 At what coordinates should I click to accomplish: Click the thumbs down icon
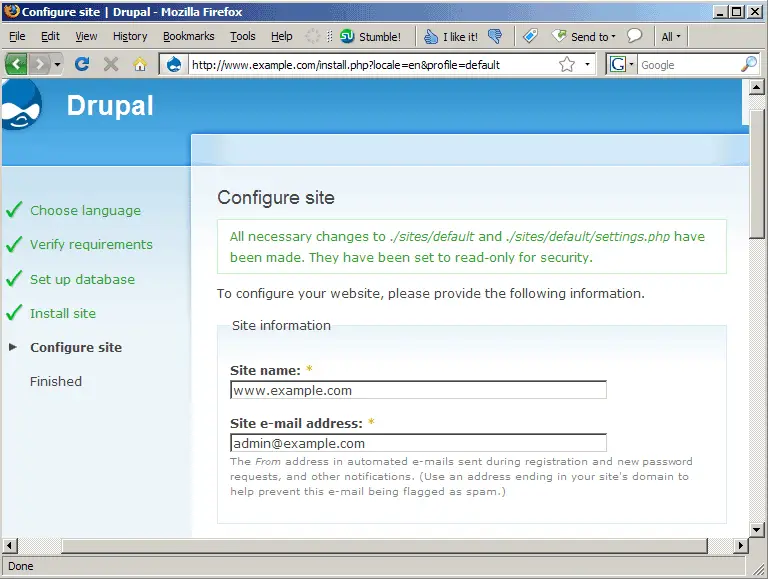(x=495, y=37)
